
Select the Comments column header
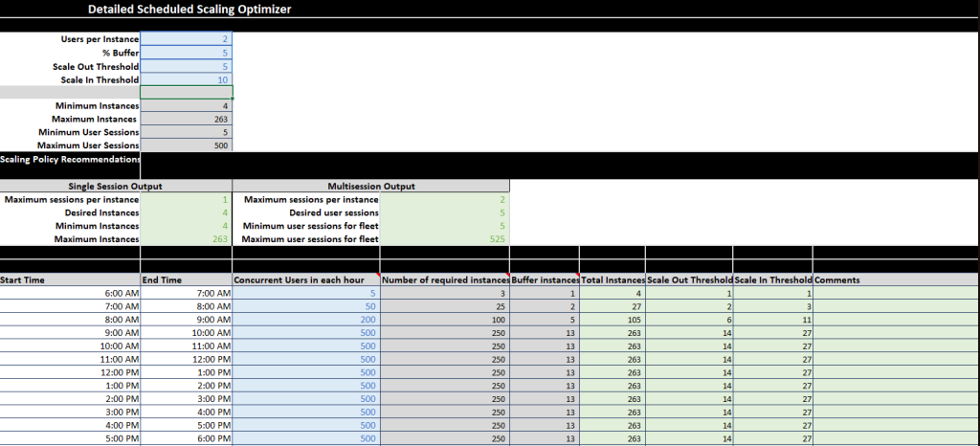tap(895, 279)
